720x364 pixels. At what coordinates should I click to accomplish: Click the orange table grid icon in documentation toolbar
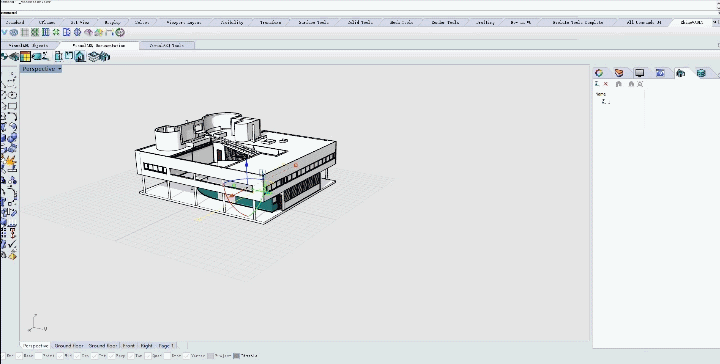coord(25,56)
